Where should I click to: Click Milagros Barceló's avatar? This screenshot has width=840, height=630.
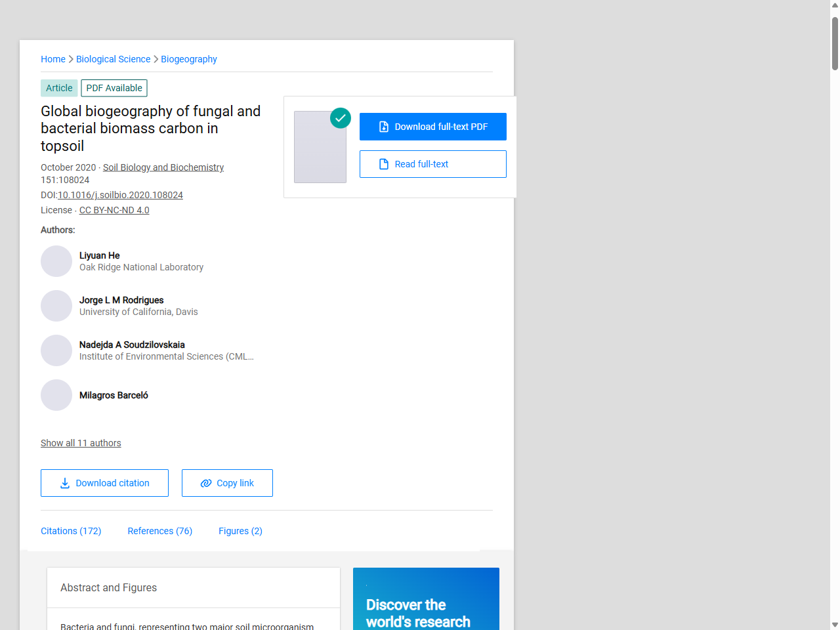click(x=56, y=395)
